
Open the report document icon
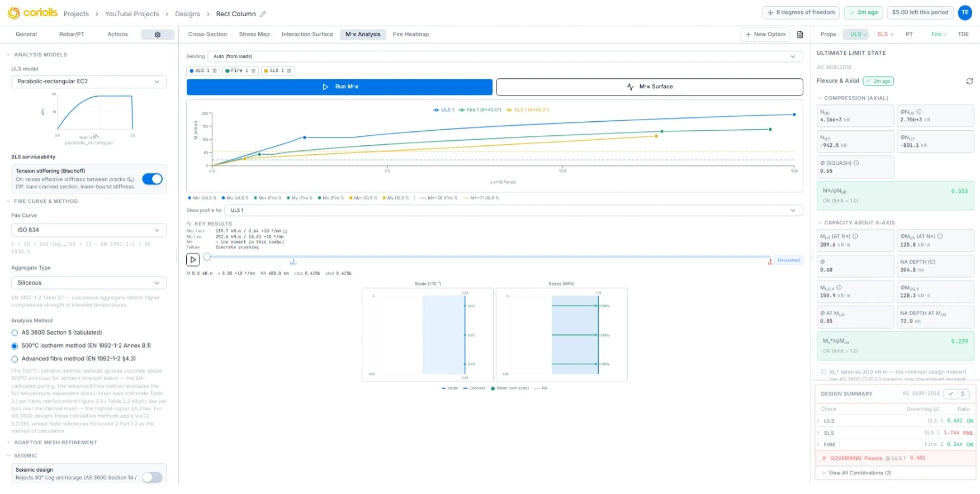800,35
